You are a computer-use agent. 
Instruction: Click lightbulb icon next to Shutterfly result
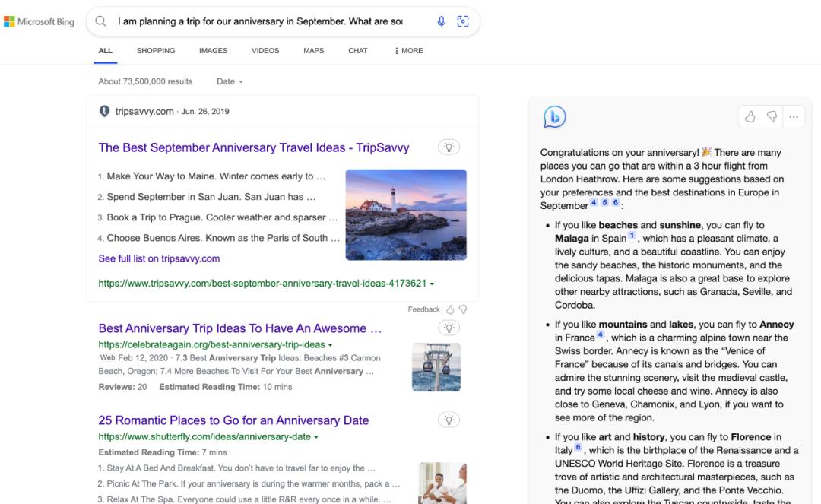pos(449,420)
